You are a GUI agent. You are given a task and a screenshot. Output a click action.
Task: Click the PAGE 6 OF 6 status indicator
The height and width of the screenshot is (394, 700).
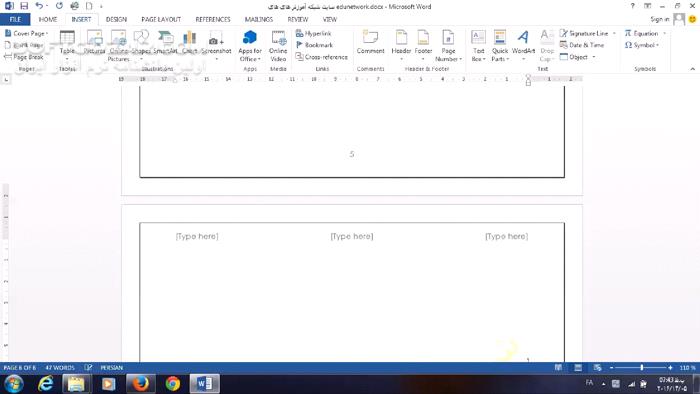coord(20,368)
